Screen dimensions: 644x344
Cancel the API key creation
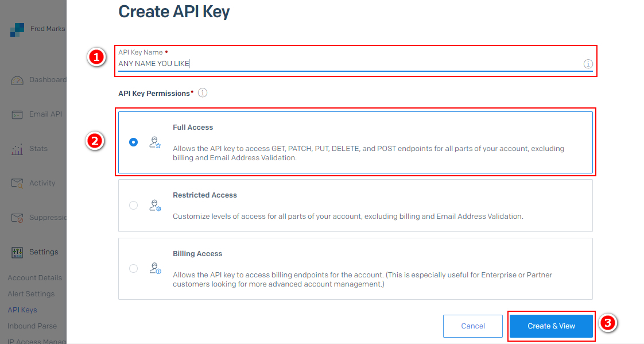473,326
